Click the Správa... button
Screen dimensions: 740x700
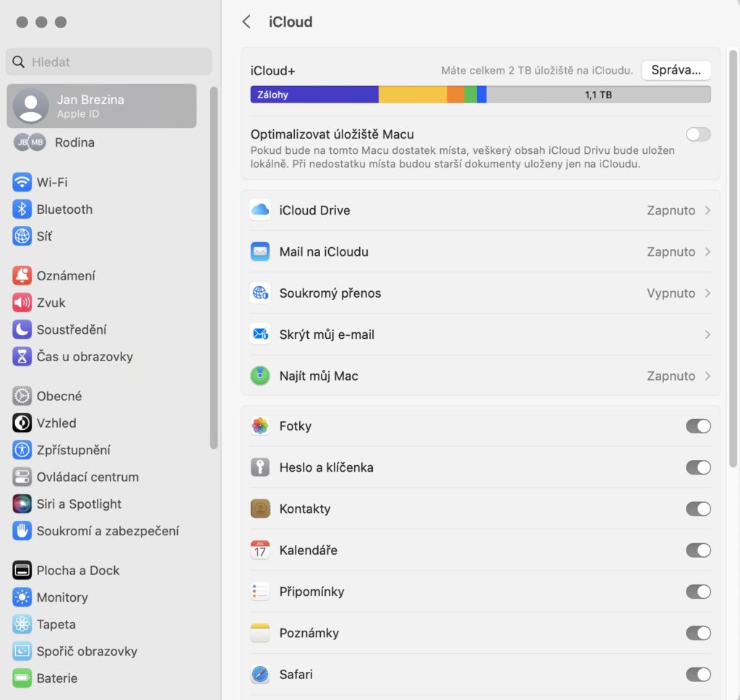[x=676, y=70]
